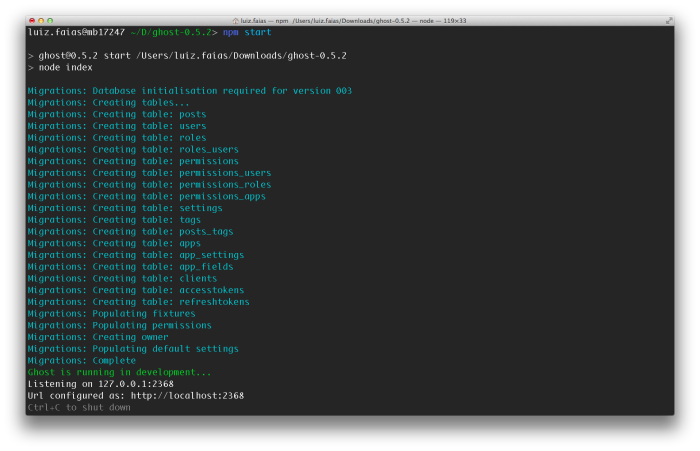Image resolution: width=700 pixels, height=451 pixels.
Task: Click the red close window button
Action: (32, 21)
